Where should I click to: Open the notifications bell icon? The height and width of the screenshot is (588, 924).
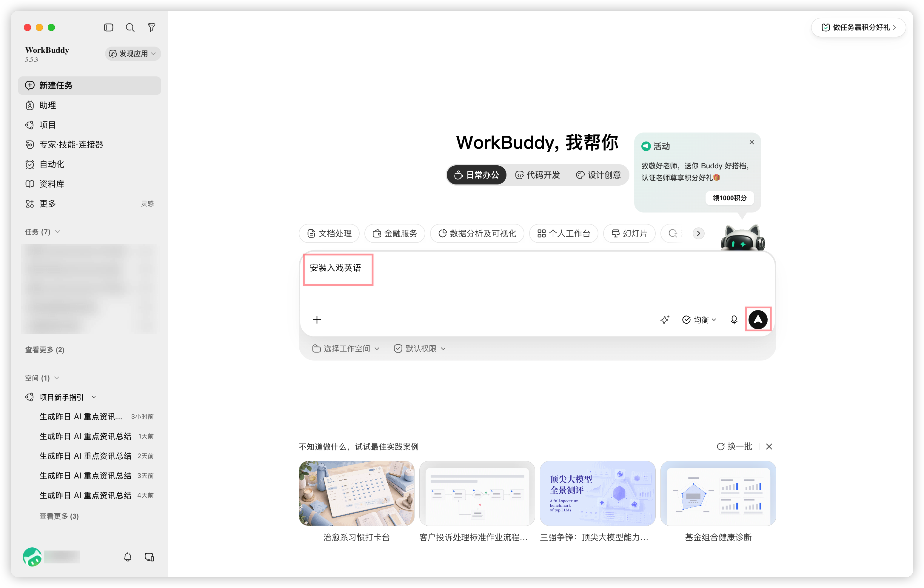click(x=128, y=557)
